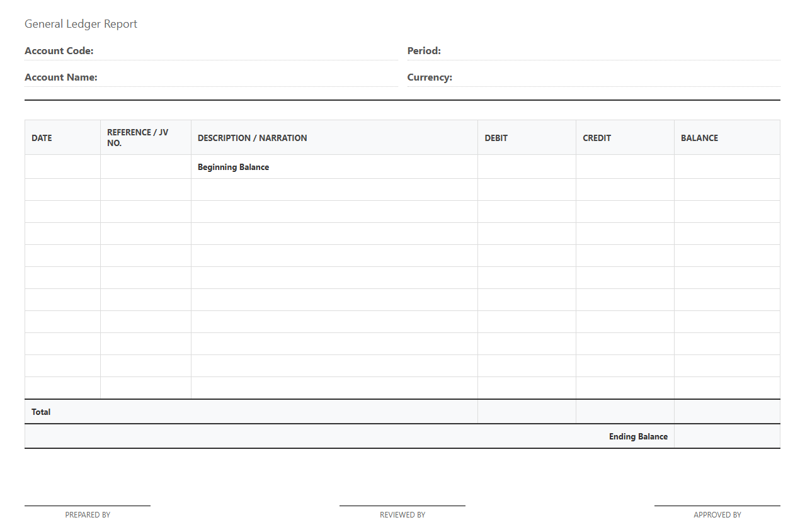Viewport: 805px width, 532px height.
Task: Click the Ending Balance label
Action: pos(638,436)
